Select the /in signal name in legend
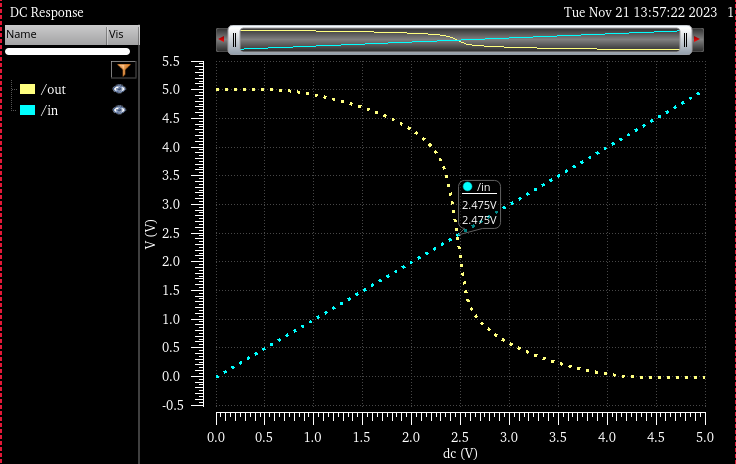 tap(49, 110)
